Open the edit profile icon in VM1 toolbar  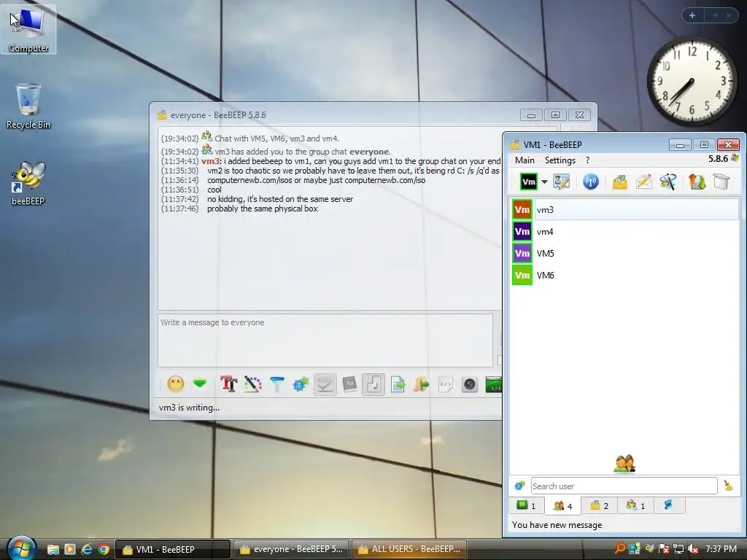(x=561, y=182)
